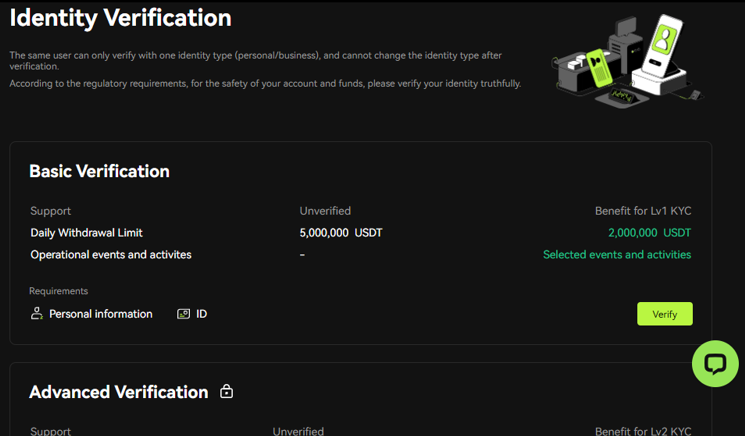This screenshot has width=745, height=436.
Task: Click the identity verification illustration
Action: [627, 59]
